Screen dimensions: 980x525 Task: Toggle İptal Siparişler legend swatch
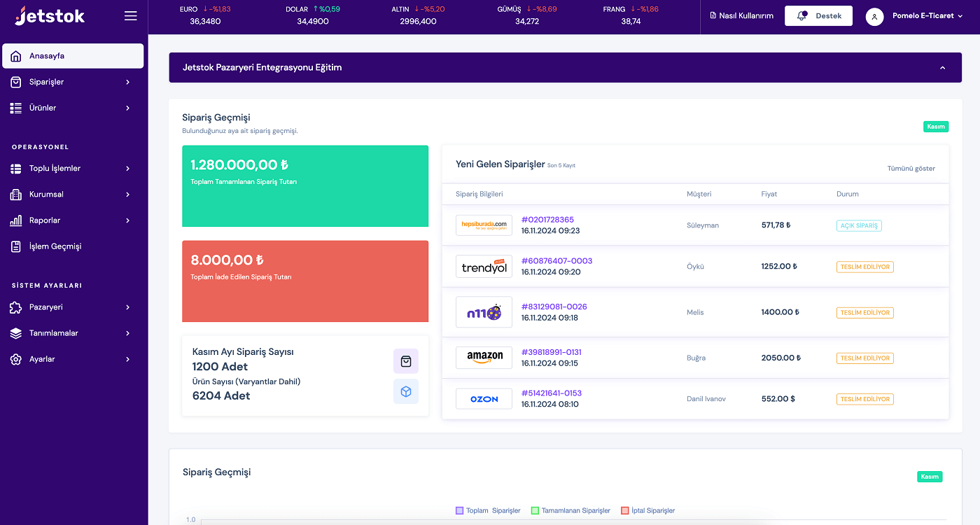pos(625,511)
